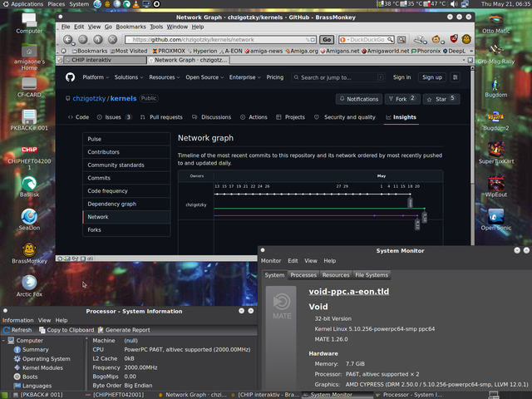
Task: Click the DuckDuckGo search box
Action: pos(367,40)
